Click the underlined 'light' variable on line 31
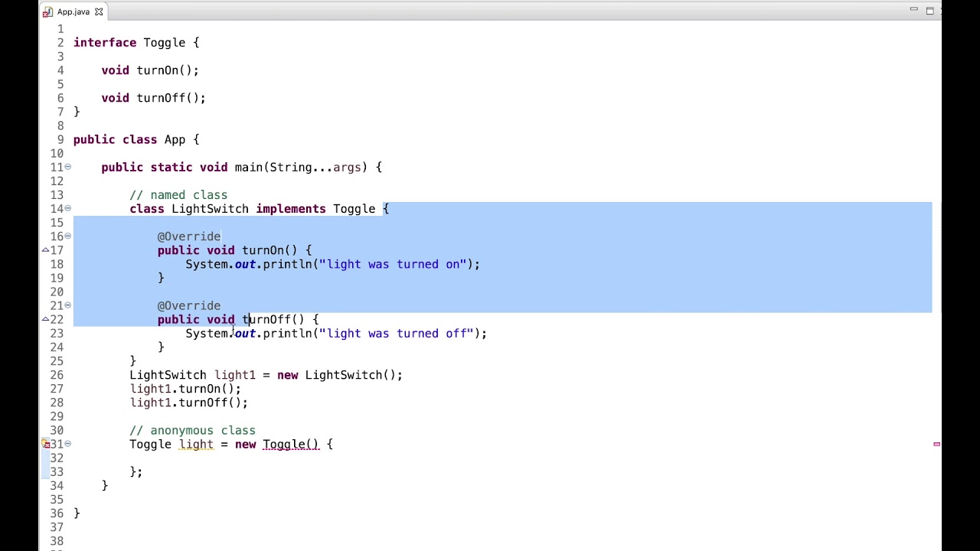The image size is (980, 551). point(196,444)
